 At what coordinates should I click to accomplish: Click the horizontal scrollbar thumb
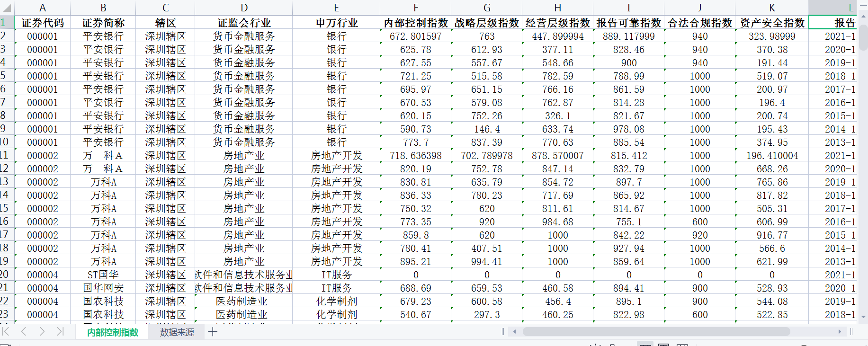(656, 332)
